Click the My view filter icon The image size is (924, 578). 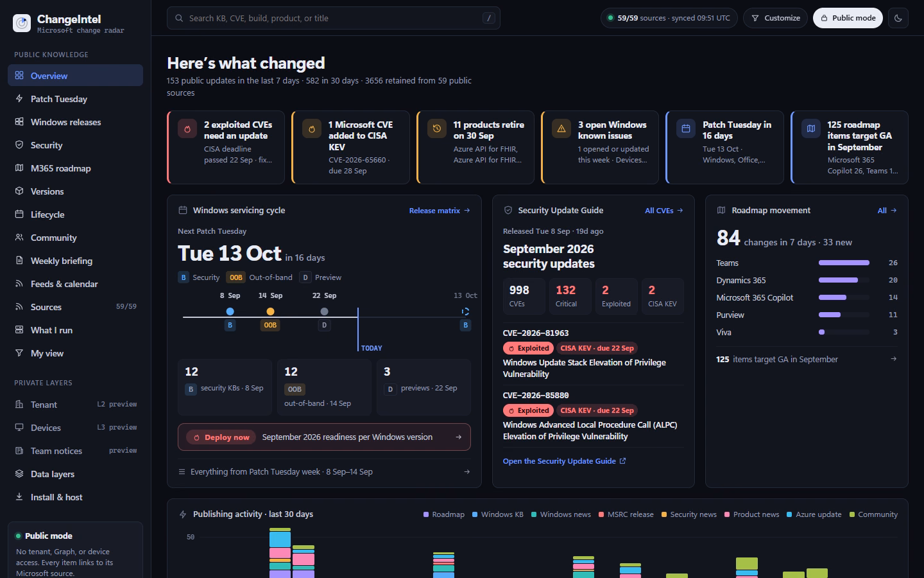pos(19,353)
